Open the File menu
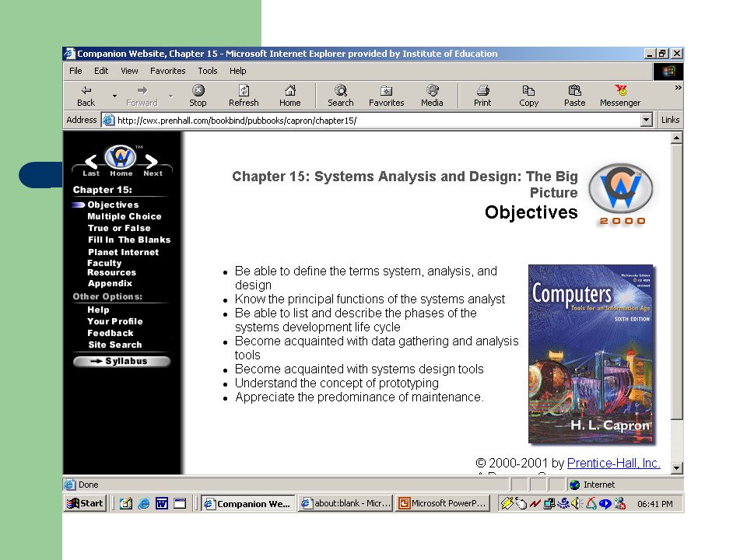Screen dimensions: 747x560 pyautogui.click(x=75, y=71)
